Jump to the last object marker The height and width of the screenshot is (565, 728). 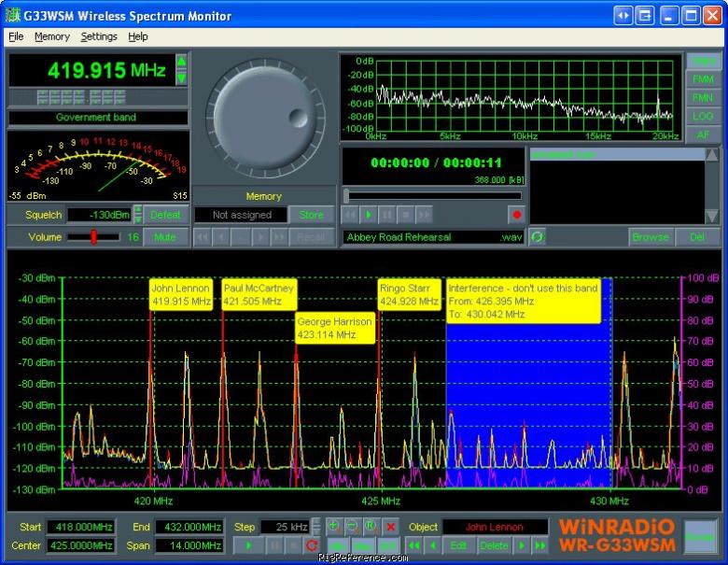540,545
